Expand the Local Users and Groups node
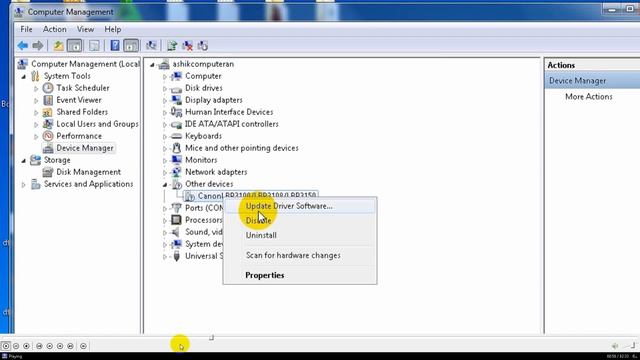The height and width of the screenshot is (360, 640). [36, 124]
